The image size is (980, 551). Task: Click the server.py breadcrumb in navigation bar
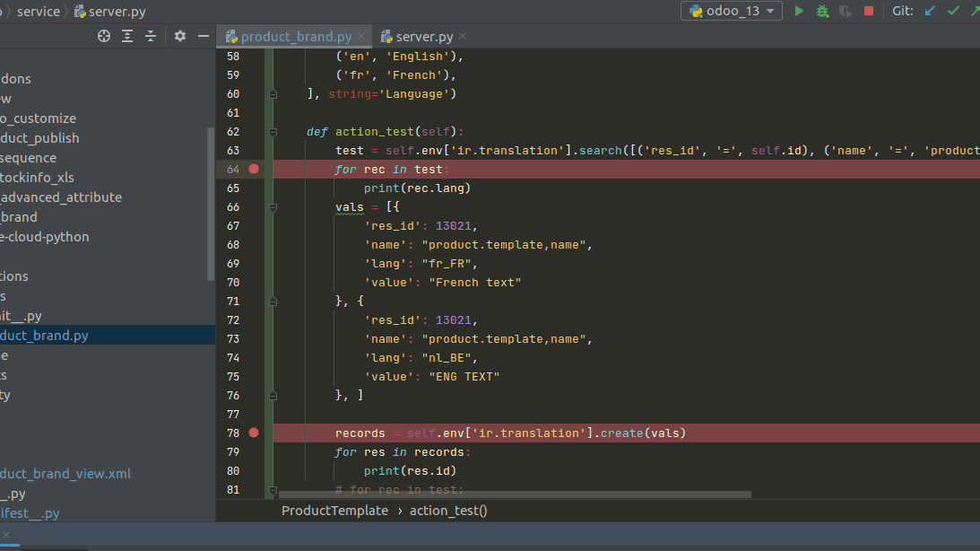click(110, 12)
